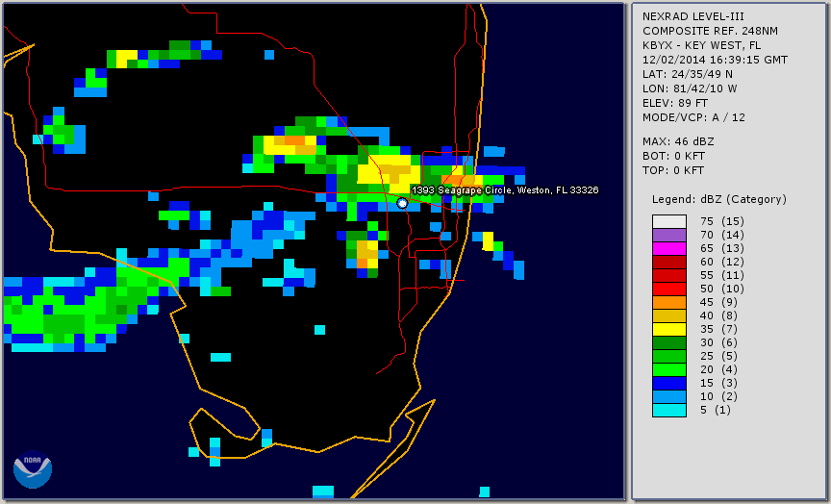This screenshot has height=504, width=831.
Task: Click the 1393 Seagrape Circle address label
Action: [505, 190]
